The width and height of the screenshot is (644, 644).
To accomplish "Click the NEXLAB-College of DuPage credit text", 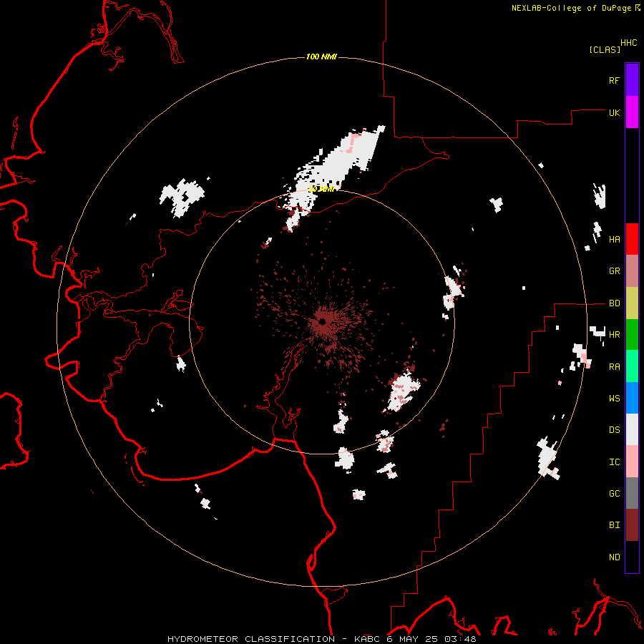I will [571, 8].
